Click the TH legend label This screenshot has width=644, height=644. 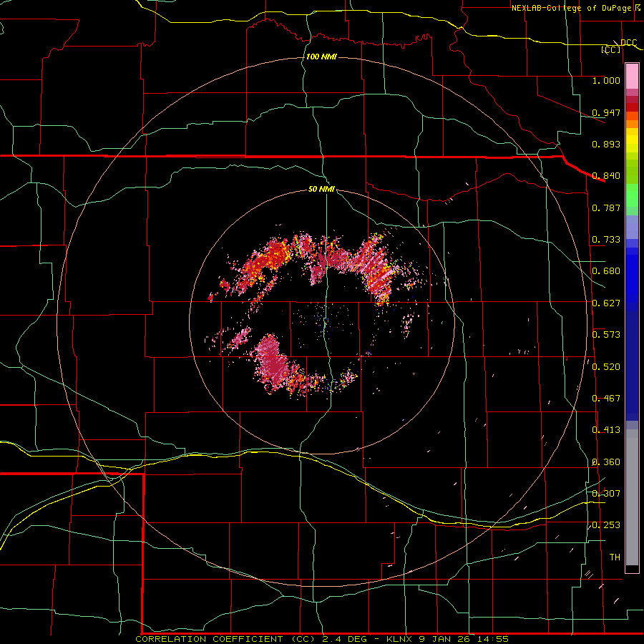(615, 557)
